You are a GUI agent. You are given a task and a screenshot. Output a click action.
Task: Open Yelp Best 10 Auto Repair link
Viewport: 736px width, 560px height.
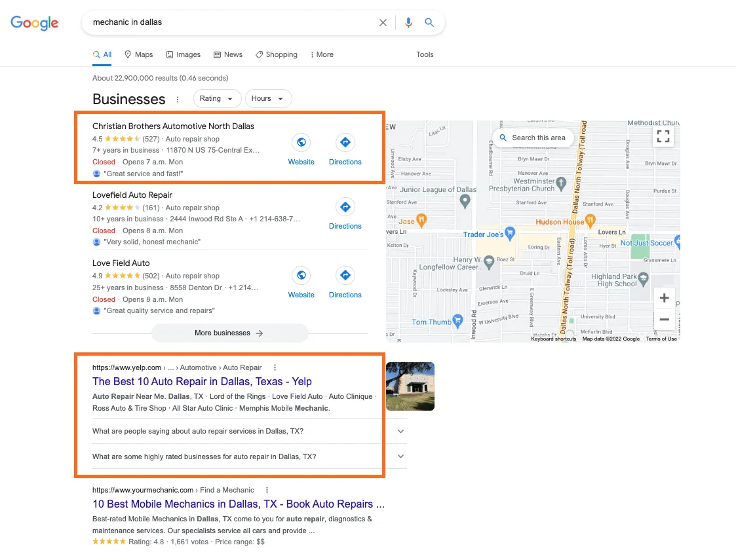coord(202,381)
